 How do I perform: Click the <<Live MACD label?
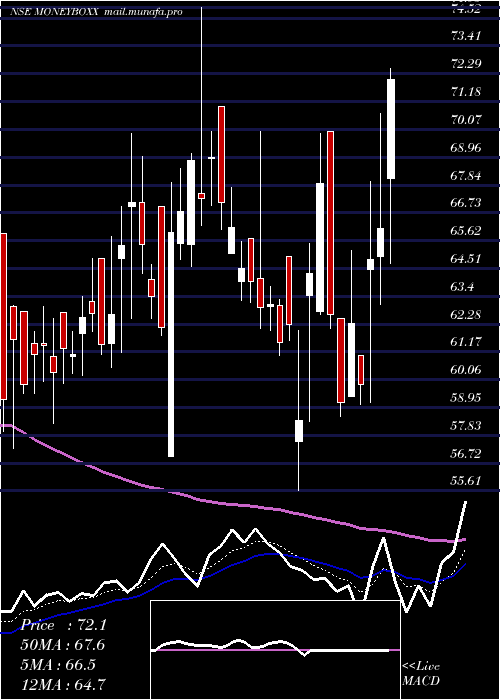(x=421, y=674)
